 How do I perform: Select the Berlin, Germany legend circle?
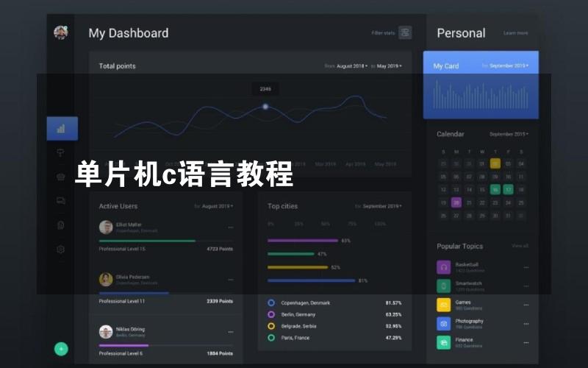(271, 314)
